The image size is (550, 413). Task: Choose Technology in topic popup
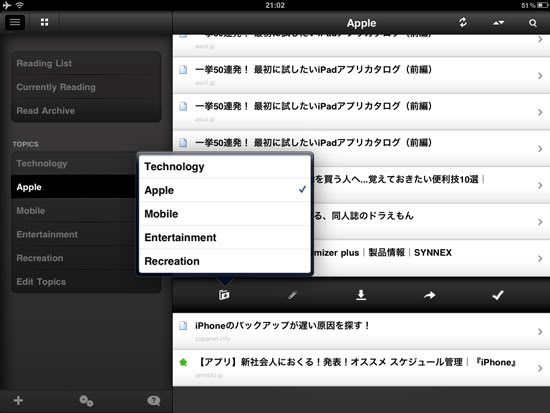point(225,167)
